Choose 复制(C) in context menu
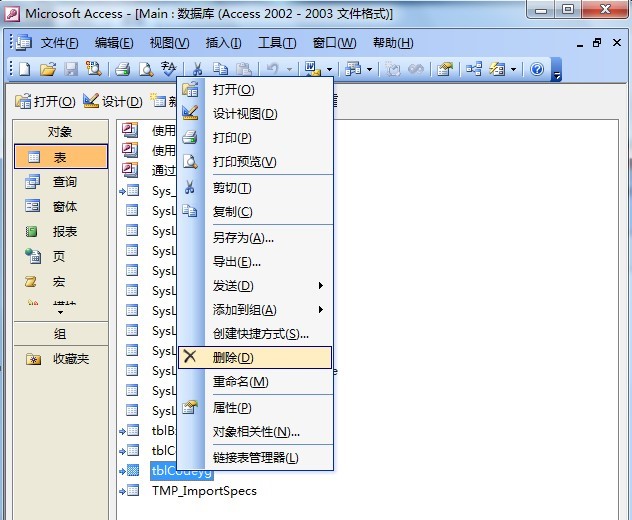The height and width of the screenshot is (520, 632). click(x=255, y=212)
